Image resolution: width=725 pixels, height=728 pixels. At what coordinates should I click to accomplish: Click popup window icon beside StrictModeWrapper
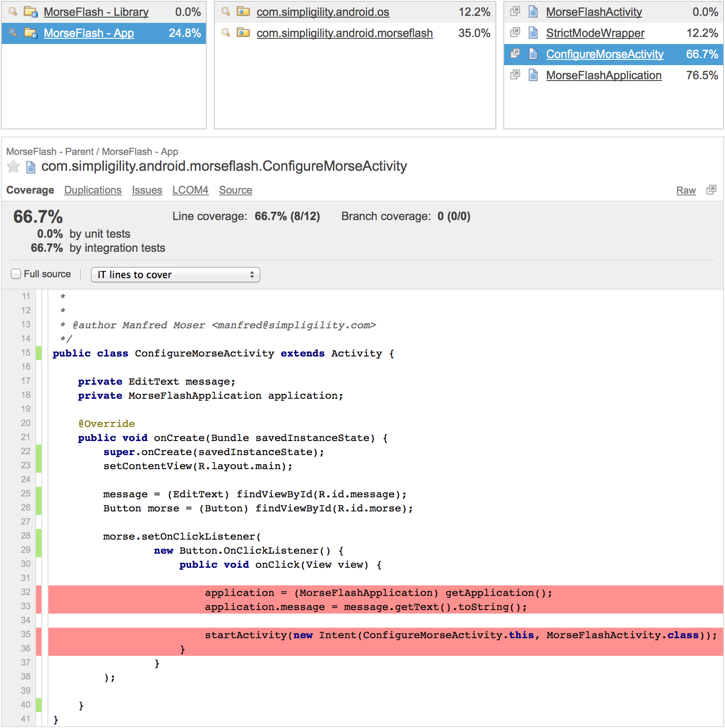pos(515,33)
